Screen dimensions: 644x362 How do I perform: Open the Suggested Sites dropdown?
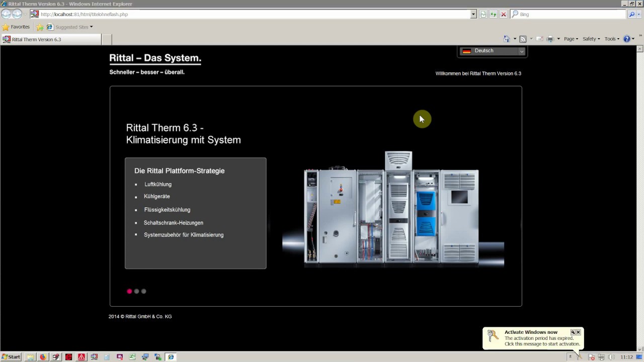tap(69, 27)
